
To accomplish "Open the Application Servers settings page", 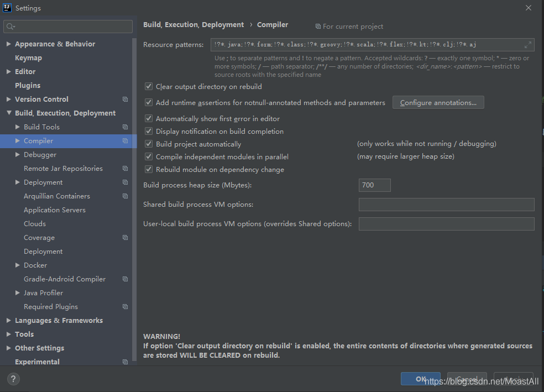I will coord(55,210).
